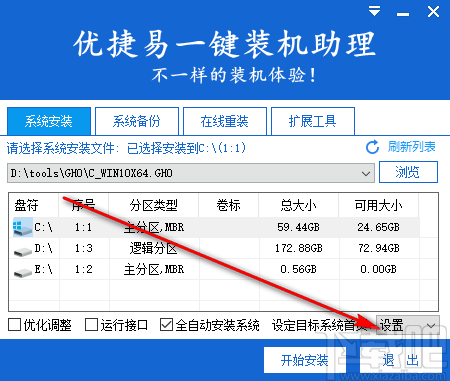Select the 59.44GB total size cell
The width and height of the screenshot is (450, 381).
click(298, 227)
